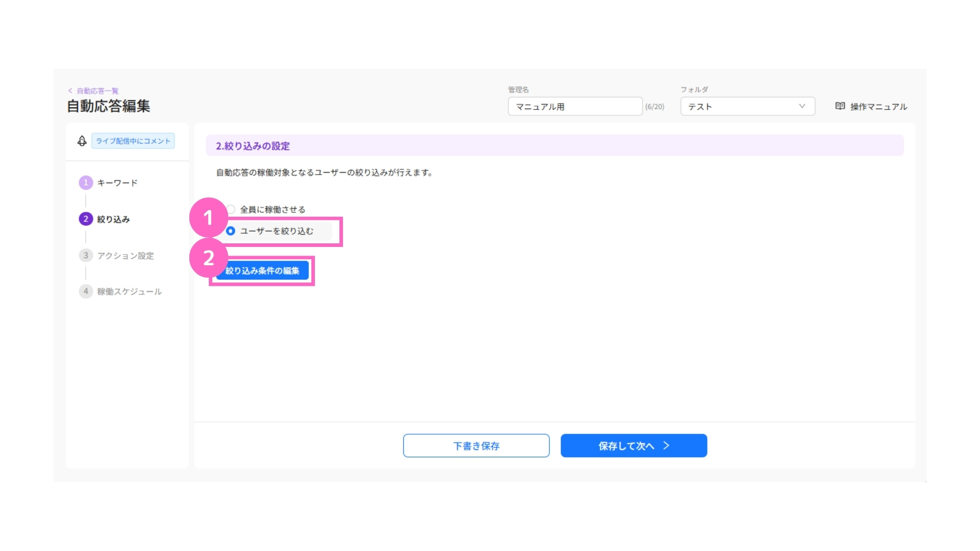Go to キーワード step in sidebar

point(117,183)
